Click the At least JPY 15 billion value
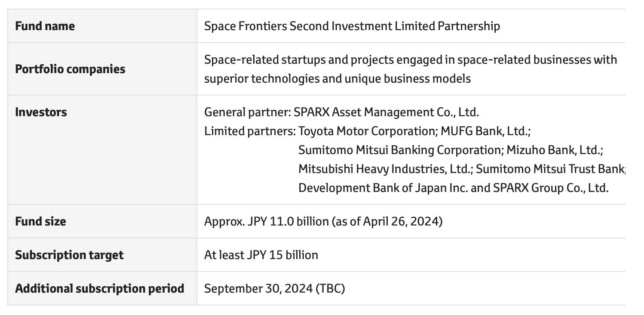The width and height of the screenshot is (644, 315). (x=261, y=255)
